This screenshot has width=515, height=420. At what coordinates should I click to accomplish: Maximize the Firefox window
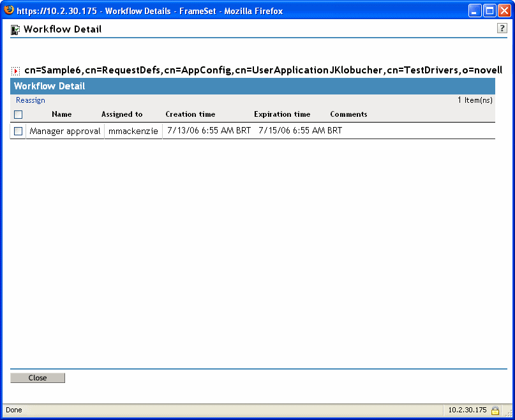point(489,11)
